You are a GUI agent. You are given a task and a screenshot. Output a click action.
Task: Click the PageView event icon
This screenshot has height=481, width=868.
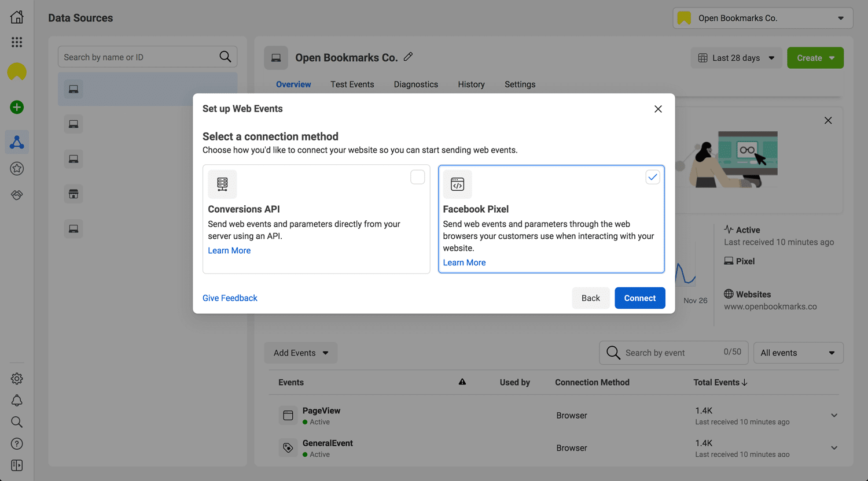[288, 415]
